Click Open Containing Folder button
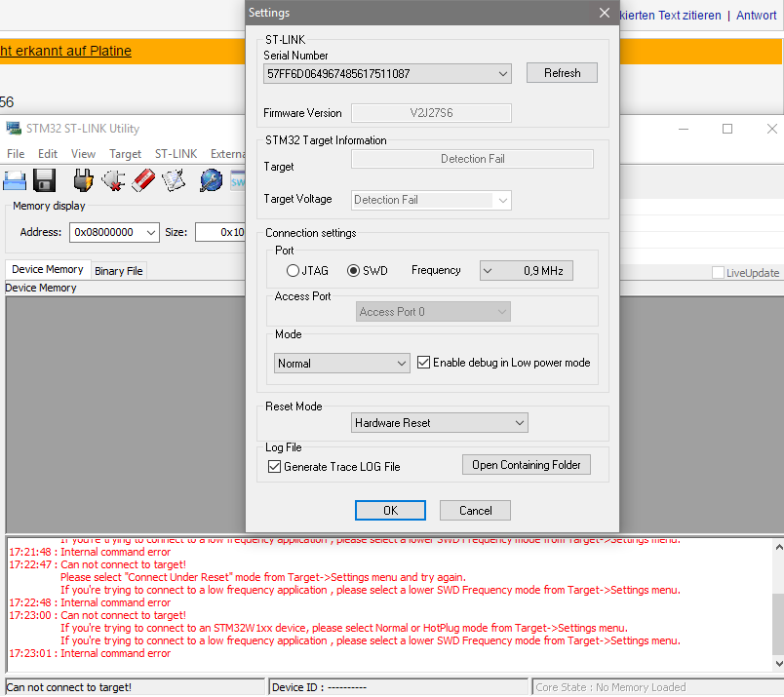This screenshot has height=697, width=784. coord(526,465)
